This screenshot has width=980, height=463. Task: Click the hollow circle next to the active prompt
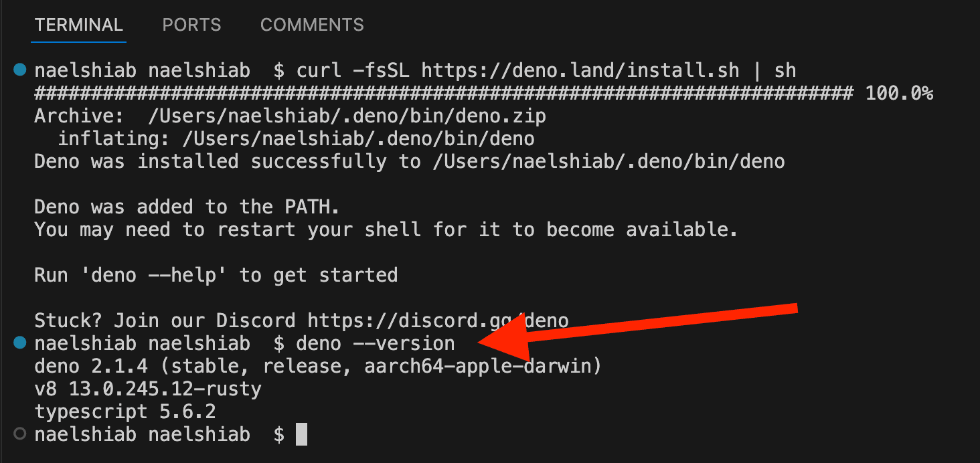[x=19, y=434]
